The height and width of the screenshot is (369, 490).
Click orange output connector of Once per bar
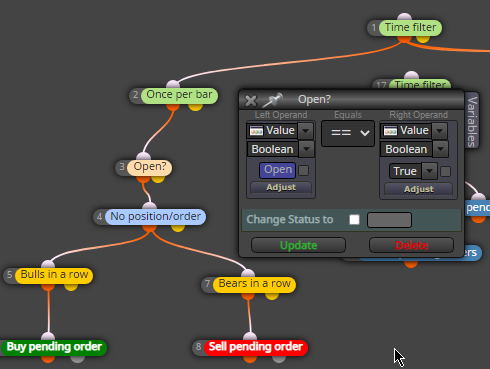(173, 107)
